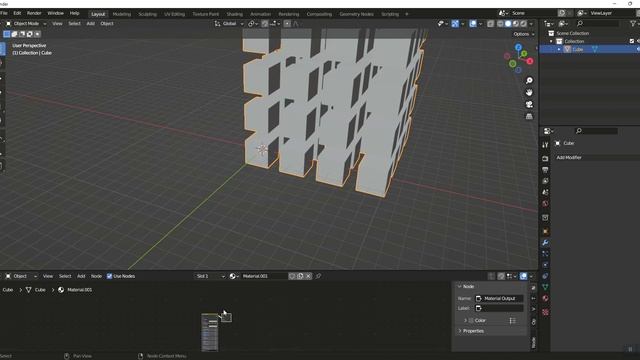This screenshot has width=640, height=360.
Task: Switch perspective/orthographic with the grid icon
Action: [x=529, y=117]
